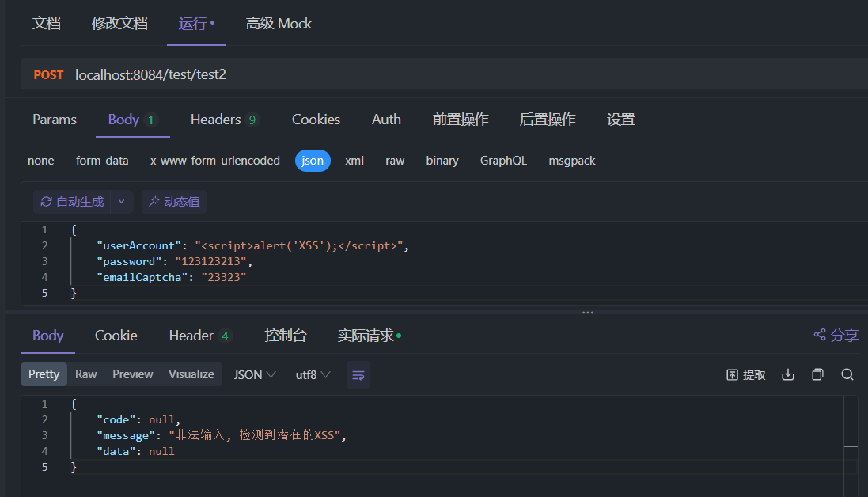Select the none body type
The height and width of the screenshot is (497, 868).
[x=41, y=161]
